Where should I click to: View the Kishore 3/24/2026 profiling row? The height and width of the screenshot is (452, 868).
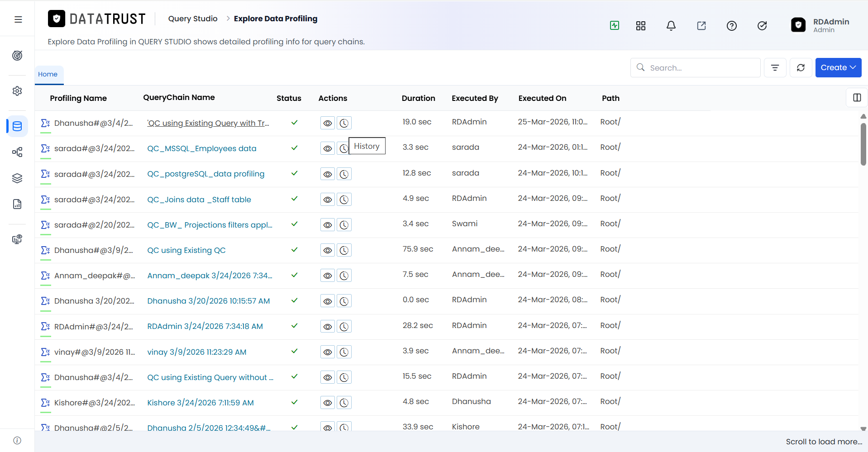(328, 403)
